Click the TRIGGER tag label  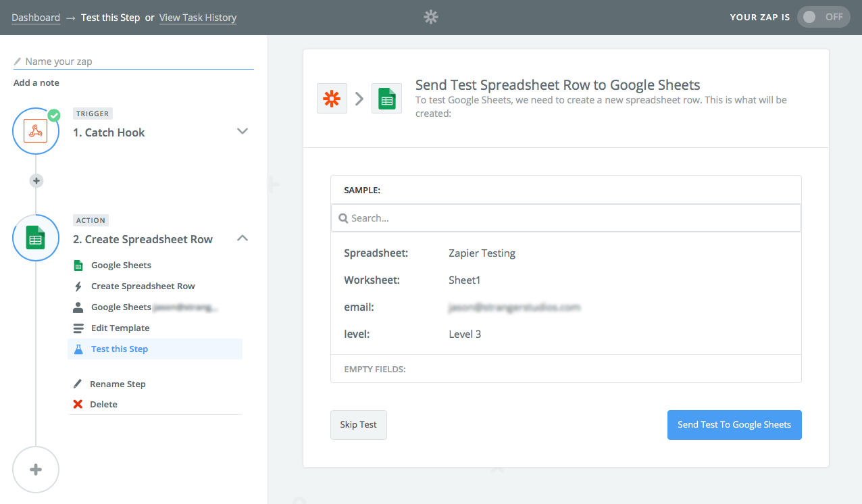coord(93,114)
